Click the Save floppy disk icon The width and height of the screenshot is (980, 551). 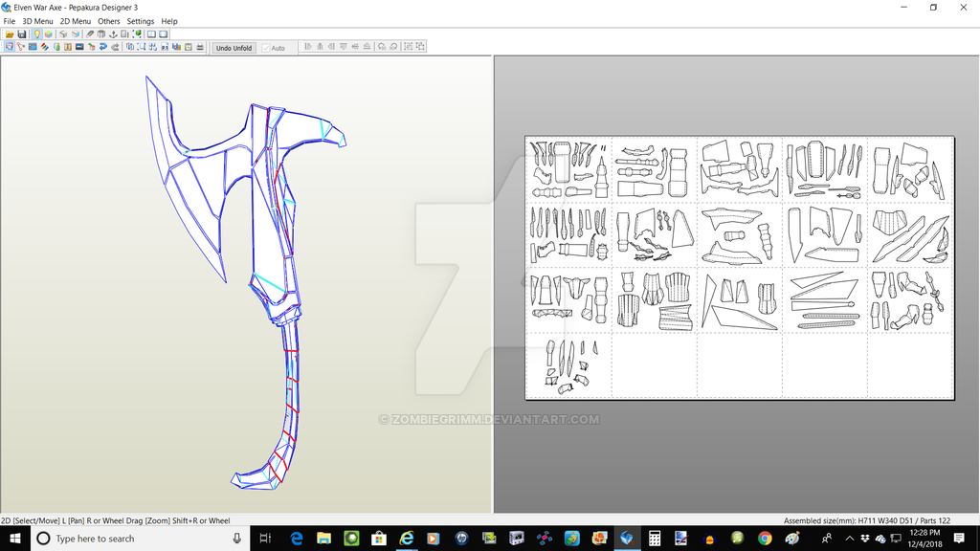[x=22, y=34]
